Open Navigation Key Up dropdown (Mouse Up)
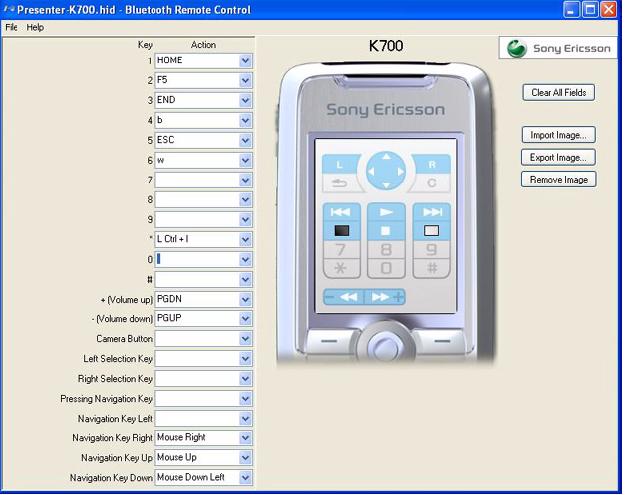 [246, 458]
